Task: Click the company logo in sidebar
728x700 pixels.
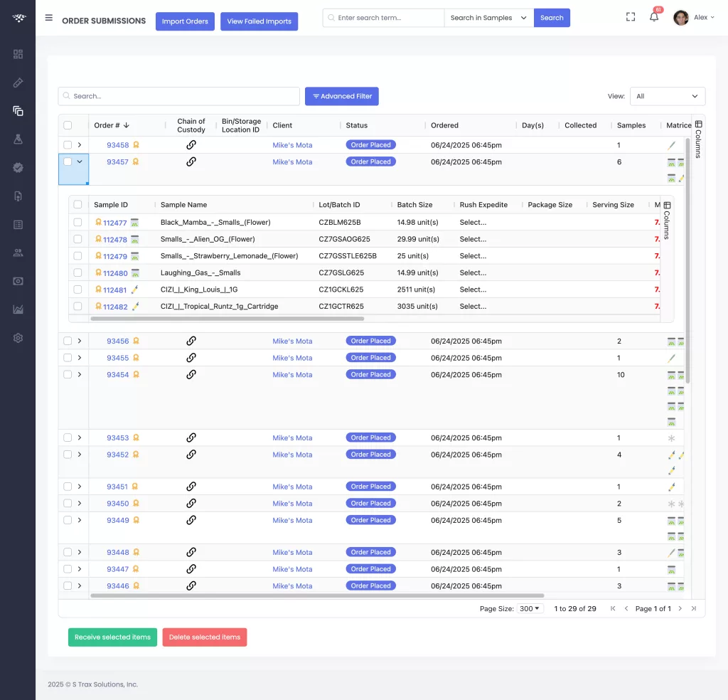Action: pos(18,18)
